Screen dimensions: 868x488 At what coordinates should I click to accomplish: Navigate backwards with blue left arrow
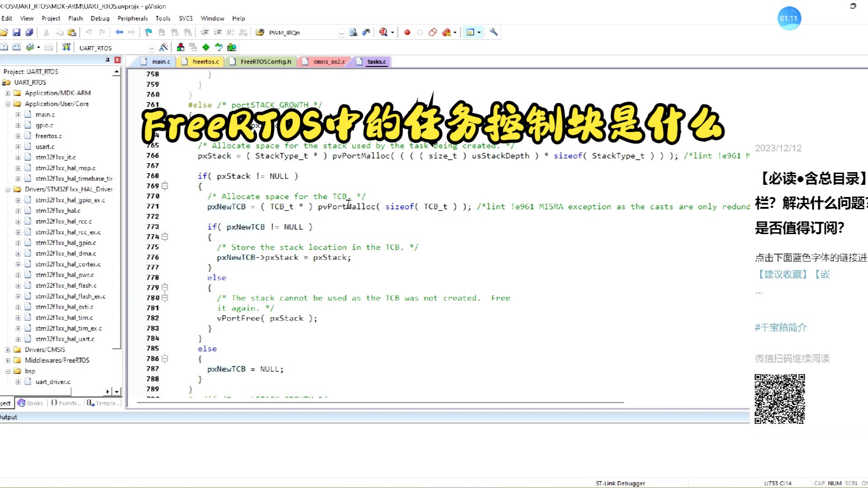119,32
